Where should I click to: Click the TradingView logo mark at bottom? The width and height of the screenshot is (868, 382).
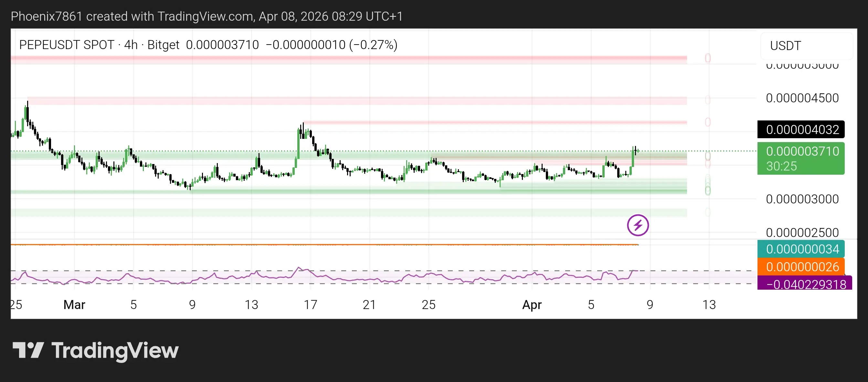[28, 350]
